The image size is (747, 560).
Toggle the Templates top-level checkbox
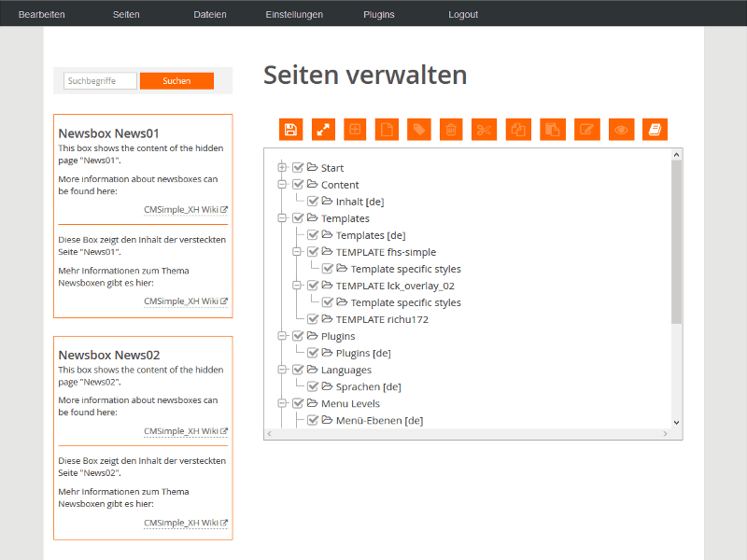(x=298, y=217)
